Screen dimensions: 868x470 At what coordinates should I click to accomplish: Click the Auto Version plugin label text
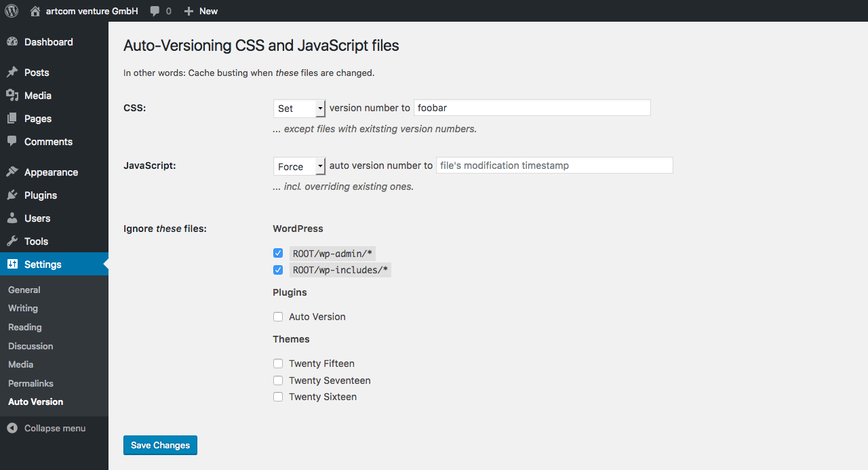317,317
